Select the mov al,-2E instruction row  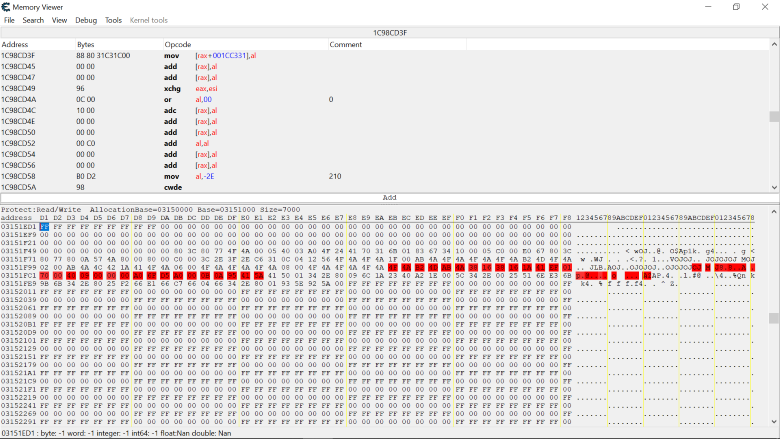[385, 176]
